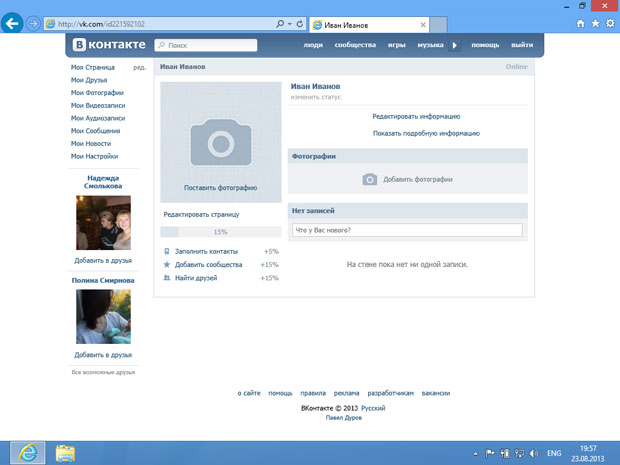Open the о сайте footer link
Viewport: 620px width, 465px height.
click(x=249, y=393)
